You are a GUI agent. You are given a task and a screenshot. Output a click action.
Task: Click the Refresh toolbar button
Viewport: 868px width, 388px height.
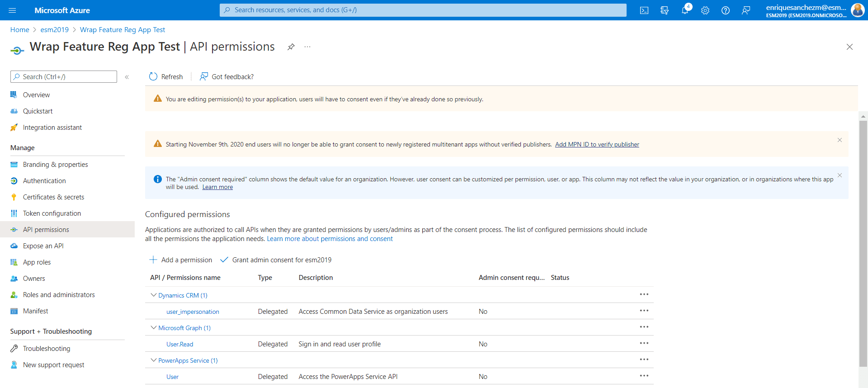click(x=166, y=76)
